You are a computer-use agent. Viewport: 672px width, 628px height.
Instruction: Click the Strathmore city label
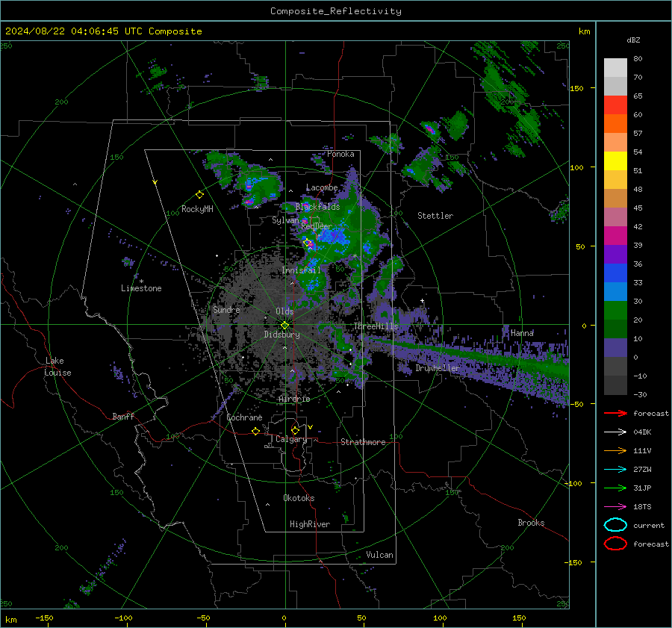[x=363, y=442]
